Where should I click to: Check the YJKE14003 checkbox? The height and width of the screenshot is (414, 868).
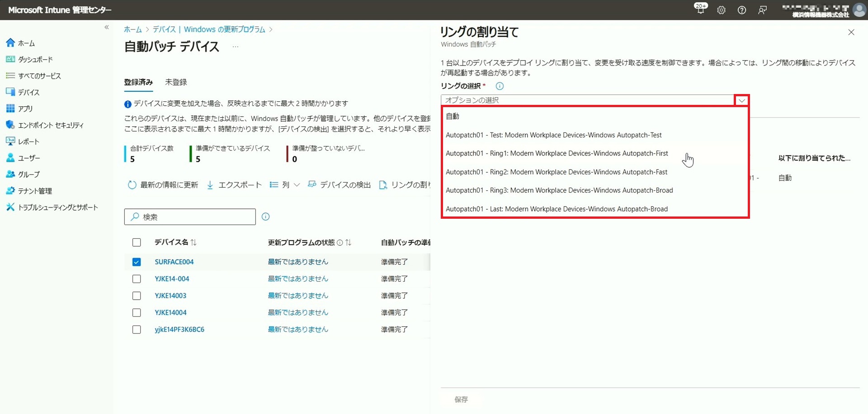[137, 296]
